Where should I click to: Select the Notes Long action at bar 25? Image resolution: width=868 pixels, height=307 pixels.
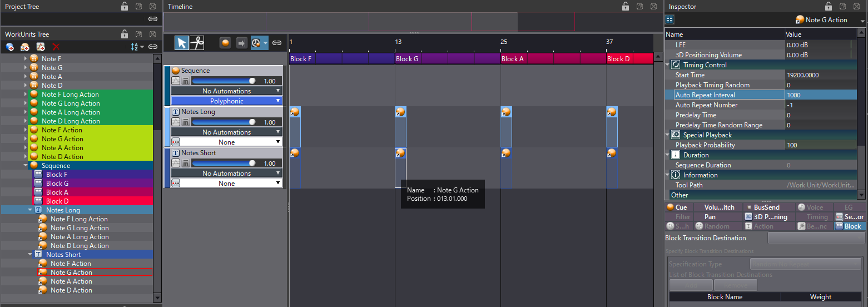click(505, 127)
